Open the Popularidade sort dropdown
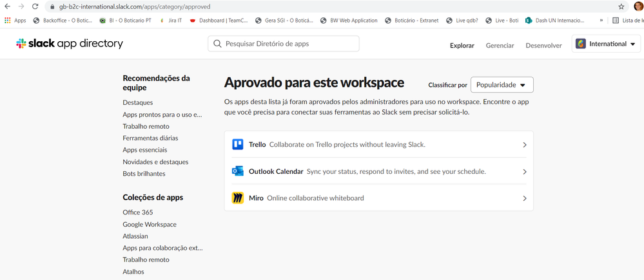Screen dimensions: 644x280 click(502, 85)
